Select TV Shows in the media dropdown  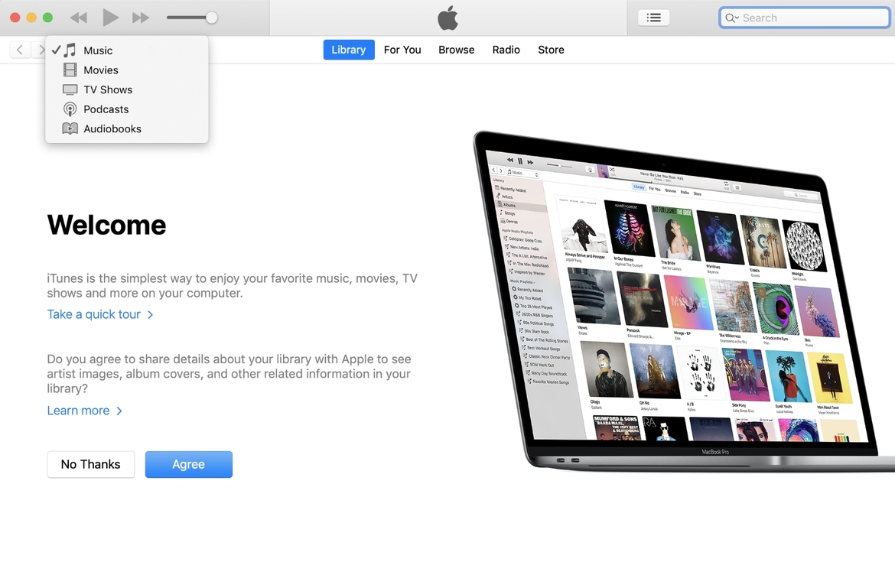point(127,89)
